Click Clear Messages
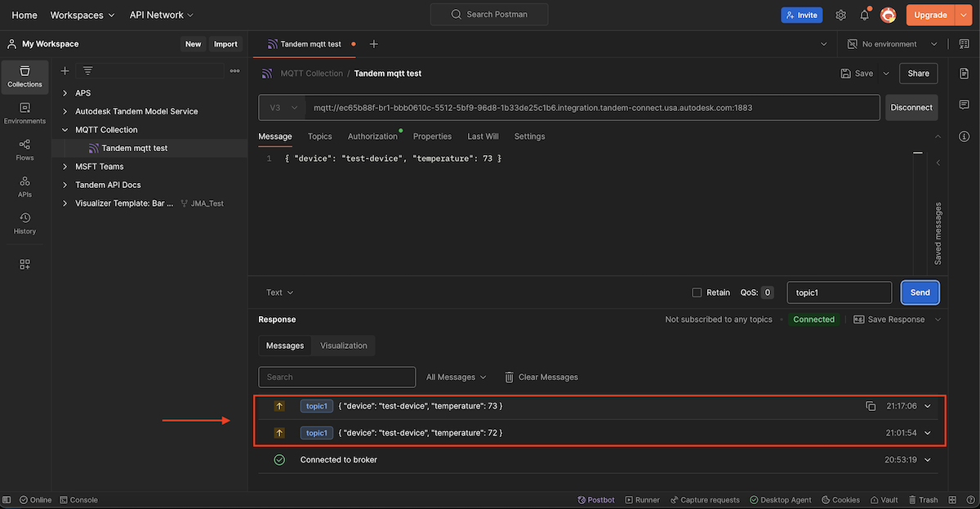 (541, 377)
